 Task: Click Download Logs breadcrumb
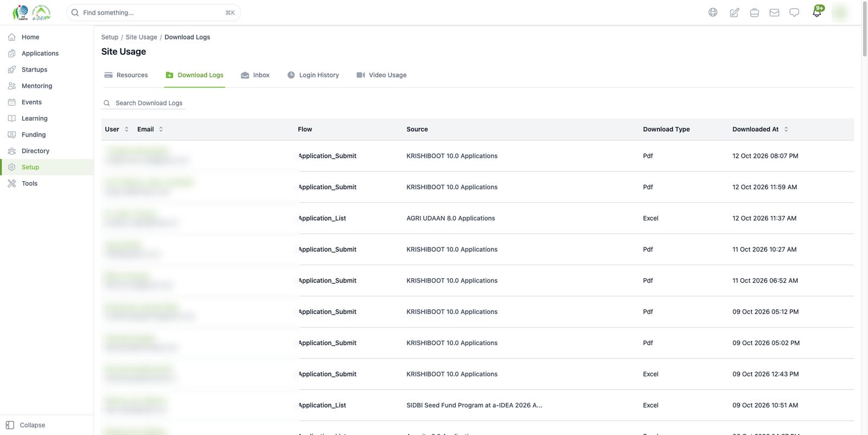(187, 37)
